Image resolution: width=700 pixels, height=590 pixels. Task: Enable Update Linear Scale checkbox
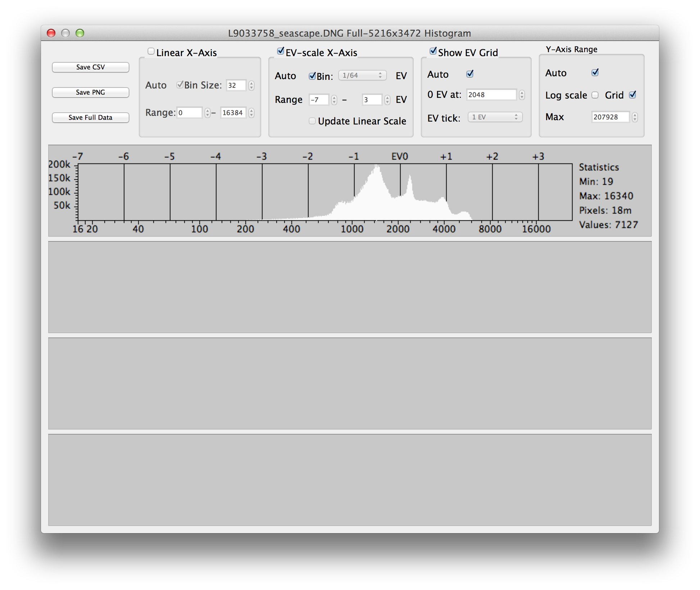(312, 121)
